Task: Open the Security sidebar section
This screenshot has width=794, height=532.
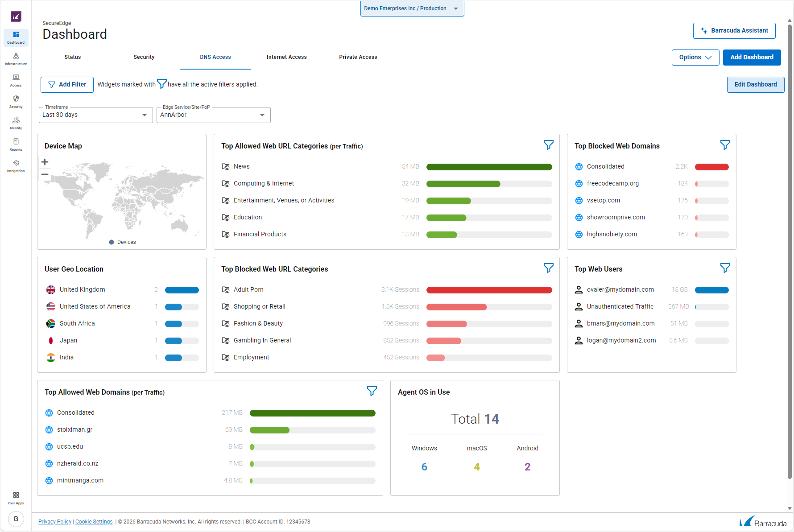Action: [x=16, y=102]
